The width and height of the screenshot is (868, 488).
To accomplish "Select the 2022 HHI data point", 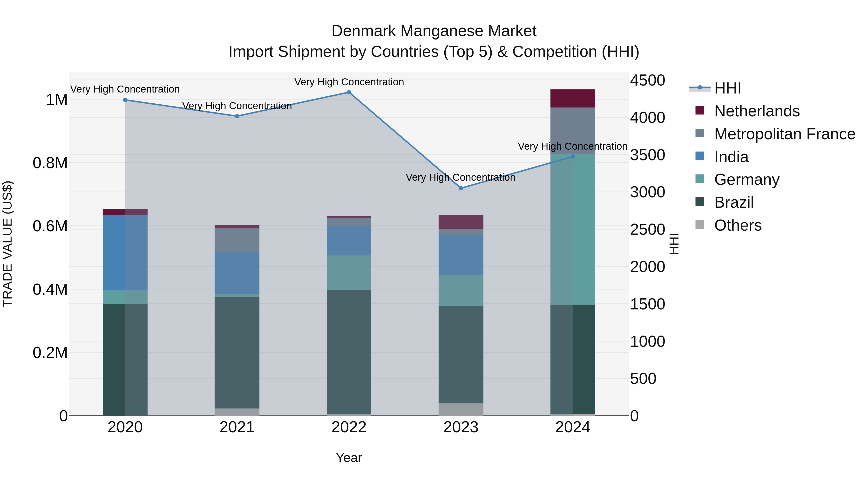I will (x=349, y=92).
